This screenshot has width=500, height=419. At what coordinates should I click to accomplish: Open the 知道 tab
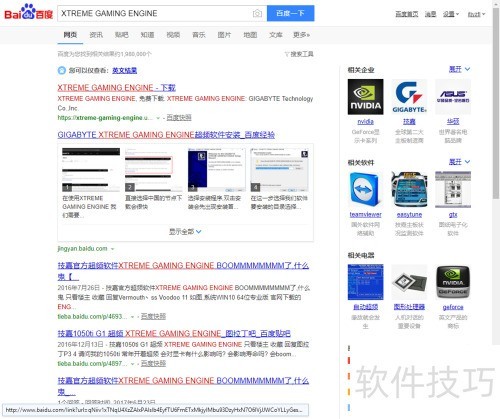tap(147, 35)
